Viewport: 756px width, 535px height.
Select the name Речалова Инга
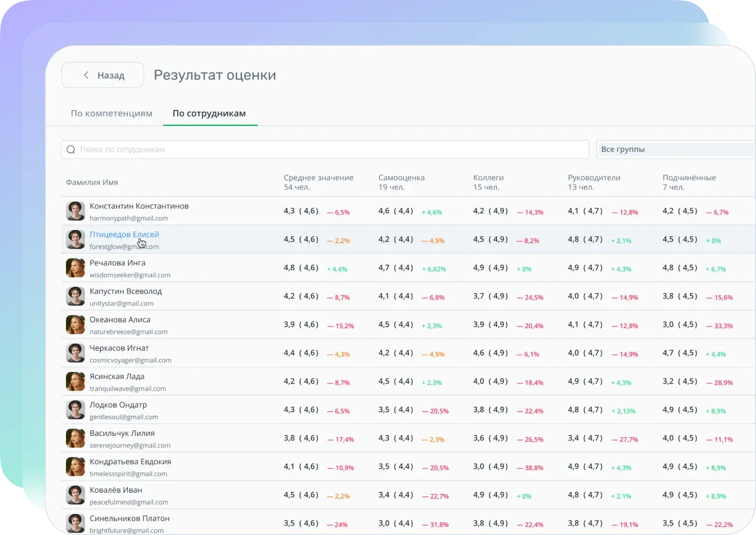click(x=117, y=263)
